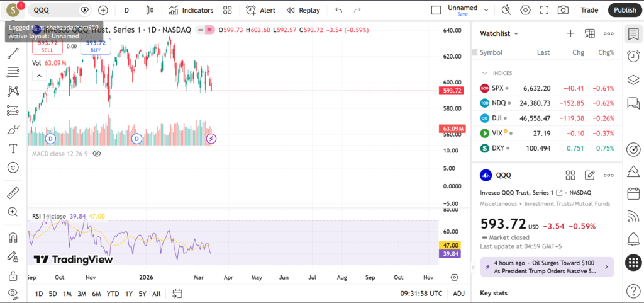Image resolution: width=644 pixels, height=303 pixels.
Task: Toggle magnet mode for drawings
Action: (13, 237)
